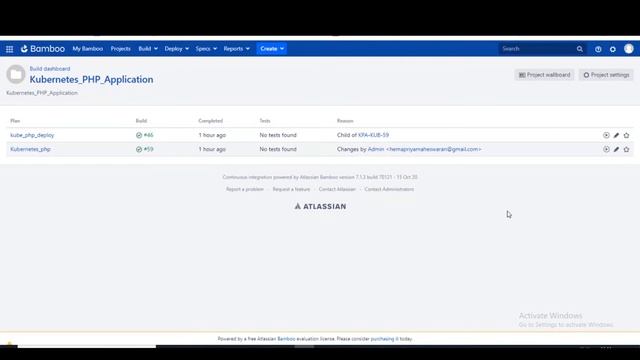Click '1 hour ago' in Kubernetes_php row
Screen dimensions: 640x360
click(x=212, y=149)
